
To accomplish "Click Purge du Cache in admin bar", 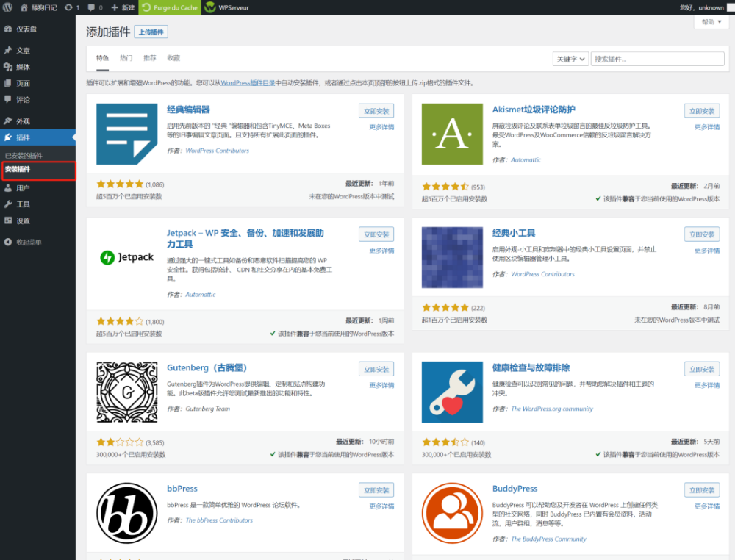I will tap(170, 7).
